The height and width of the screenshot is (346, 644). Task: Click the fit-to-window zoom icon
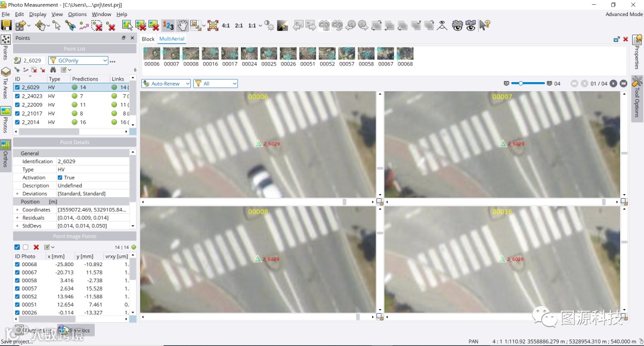(x=213, y=26)
